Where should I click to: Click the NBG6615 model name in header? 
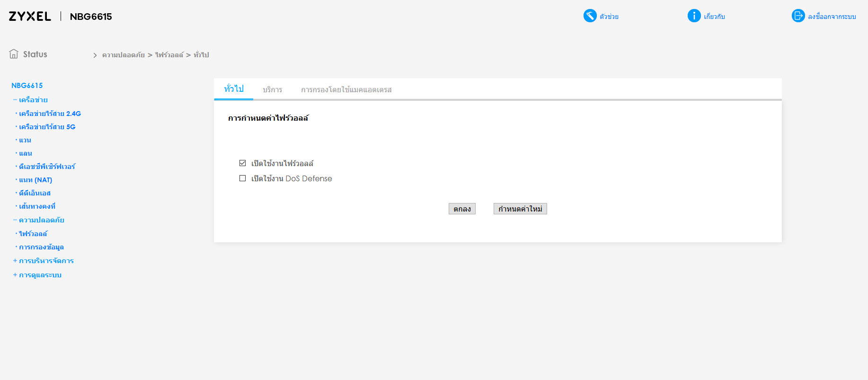(91, 17)
